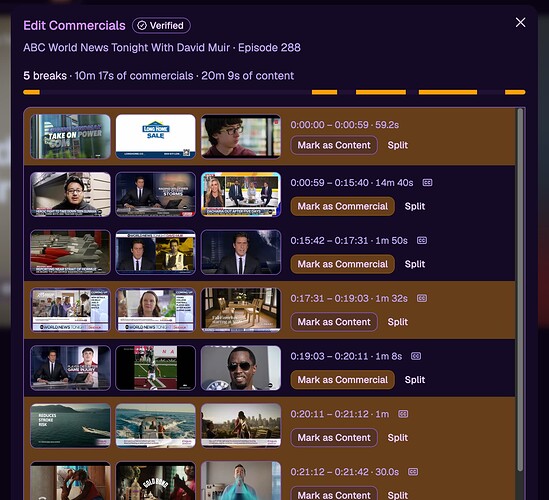The image size is (549, 500).
Task: Mark the 0:00:59 – 0:15:40 segment as Commercial
Action: (x=342, y=206)
